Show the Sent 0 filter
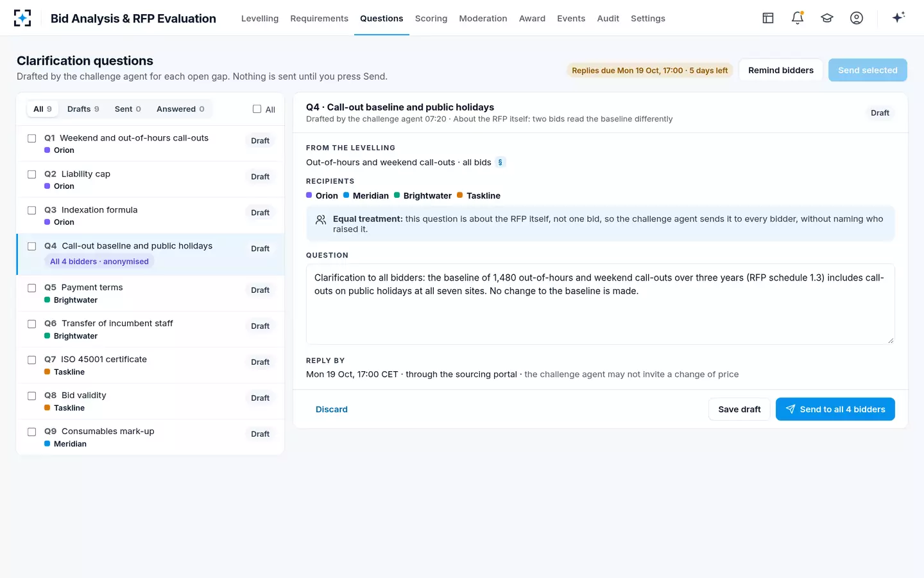This screenshot has height=578, width=924. coord(128,109)
